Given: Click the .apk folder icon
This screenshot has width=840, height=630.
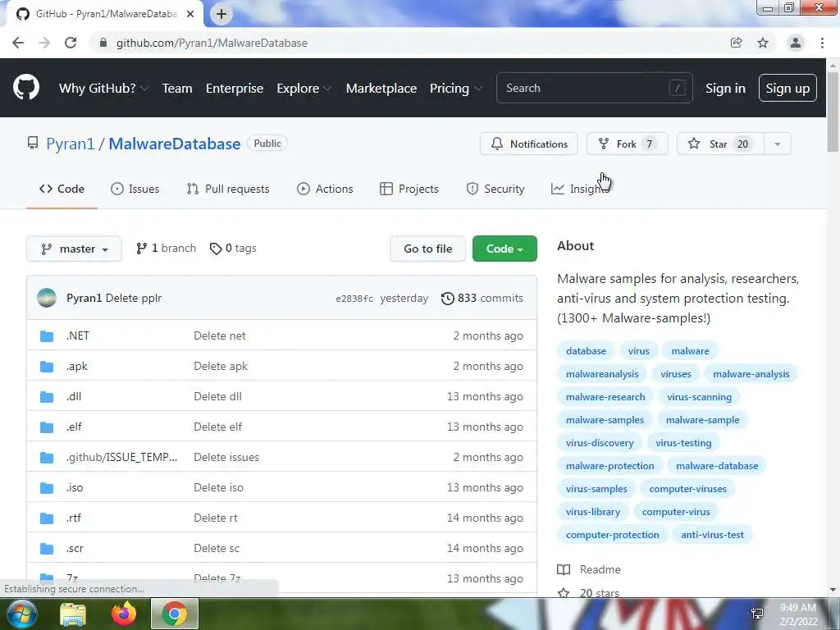Looking at the screenshot, I should [x=47, y=367].
